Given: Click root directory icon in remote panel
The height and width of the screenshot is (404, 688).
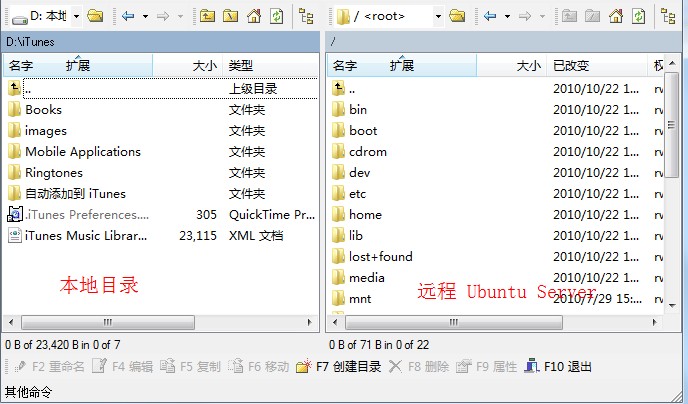Looking at the screenshot, I should coord(592,17).
